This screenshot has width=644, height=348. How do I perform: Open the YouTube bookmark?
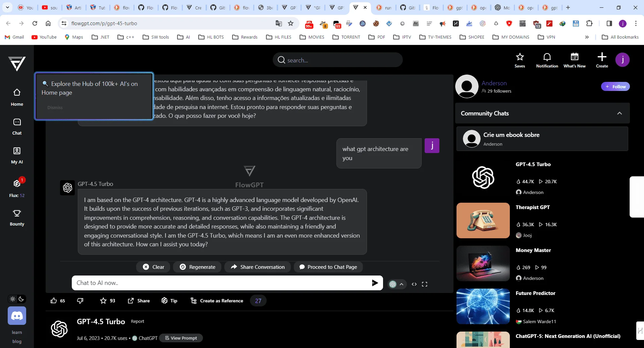click(44, 37)
